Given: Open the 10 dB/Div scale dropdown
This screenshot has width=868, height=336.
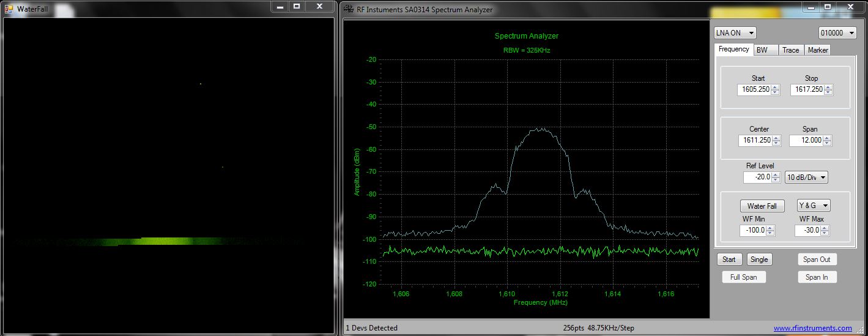Looking at the screenshot, I should (806, 177).
